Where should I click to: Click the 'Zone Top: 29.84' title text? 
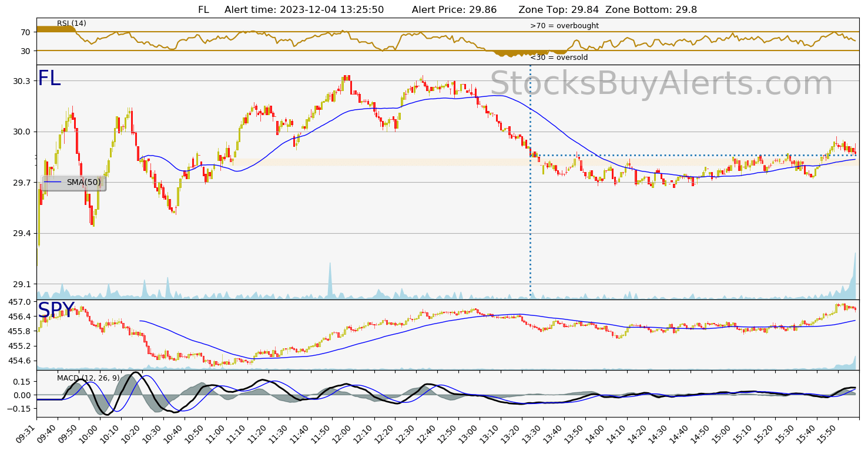tap(559, 9)
